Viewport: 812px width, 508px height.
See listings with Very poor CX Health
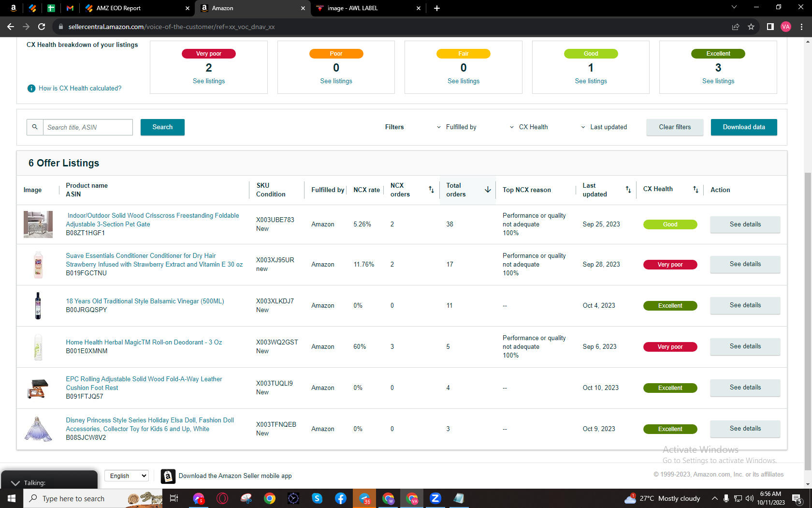pyautogui.click(x=209, y=81)
